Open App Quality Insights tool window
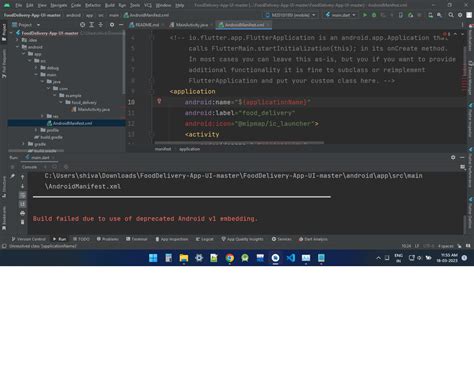 pyautogui.click(x=242, y=239)
